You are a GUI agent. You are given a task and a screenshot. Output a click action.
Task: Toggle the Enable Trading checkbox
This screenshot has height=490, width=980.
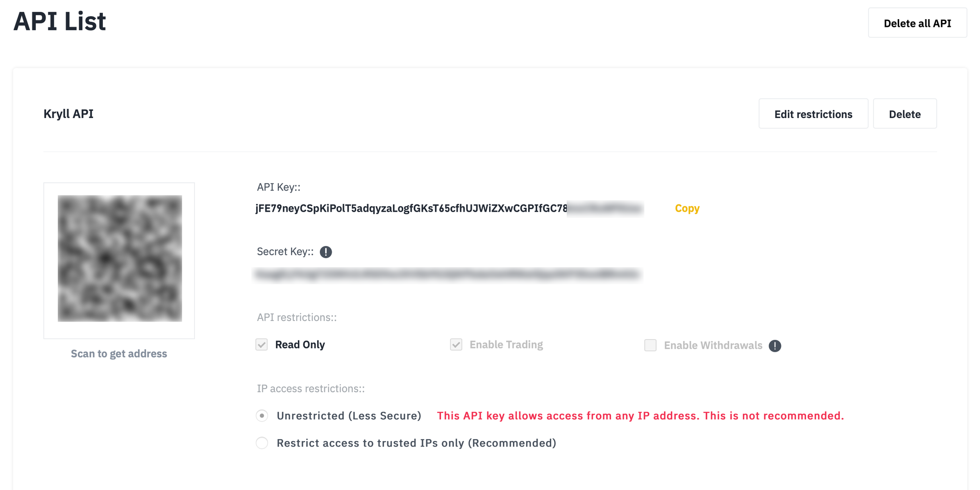(456, 345)
